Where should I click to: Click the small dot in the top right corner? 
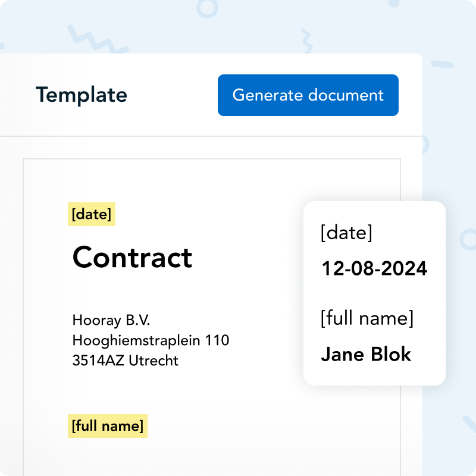point(394,2)
